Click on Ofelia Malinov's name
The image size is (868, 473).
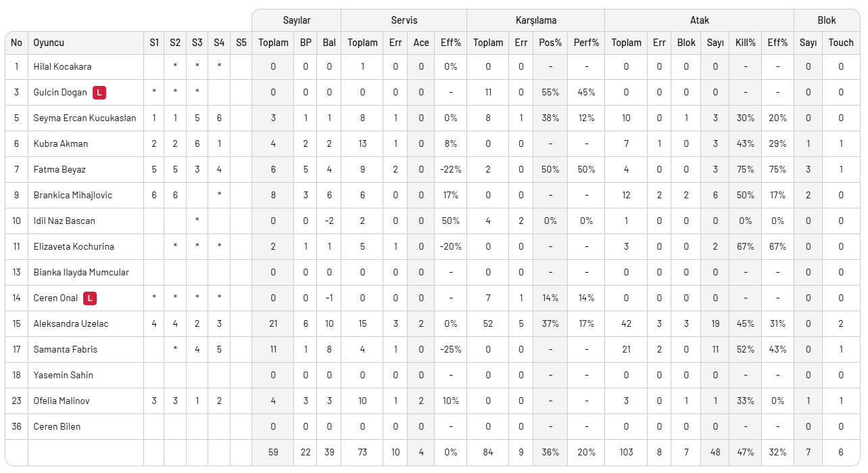click(62, 401)
